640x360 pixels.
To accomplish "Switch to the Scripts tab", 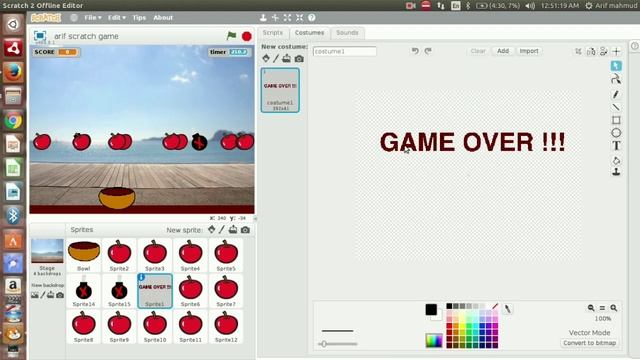I will click(273, 33).
